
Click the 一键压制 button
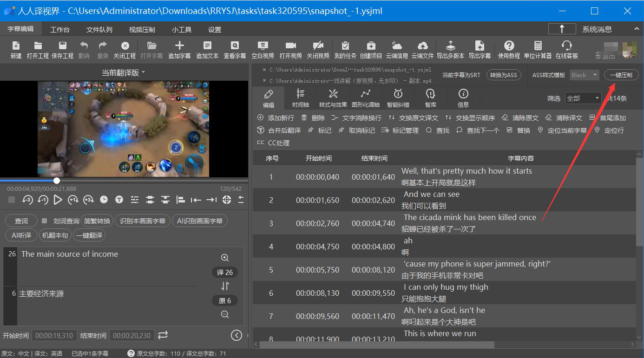tap(621, 75)
